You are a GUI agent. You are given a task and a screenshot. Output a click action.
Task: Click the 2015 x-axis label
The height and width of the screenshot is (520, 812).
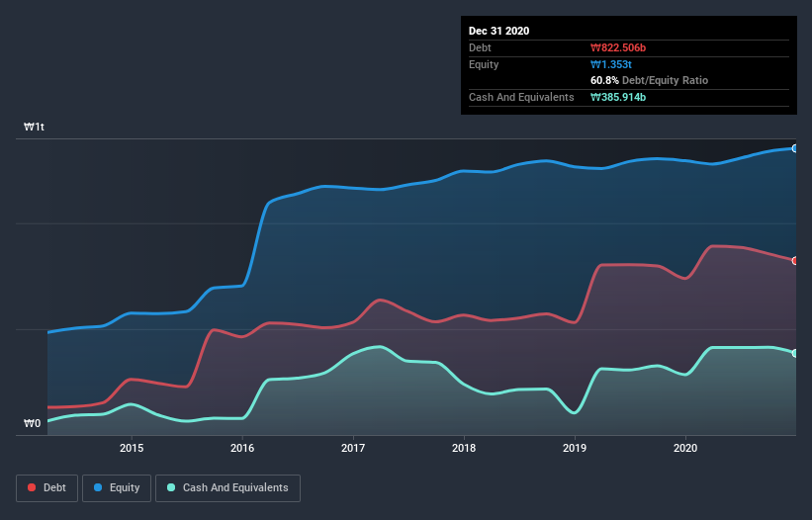click(x=132, y=448)
